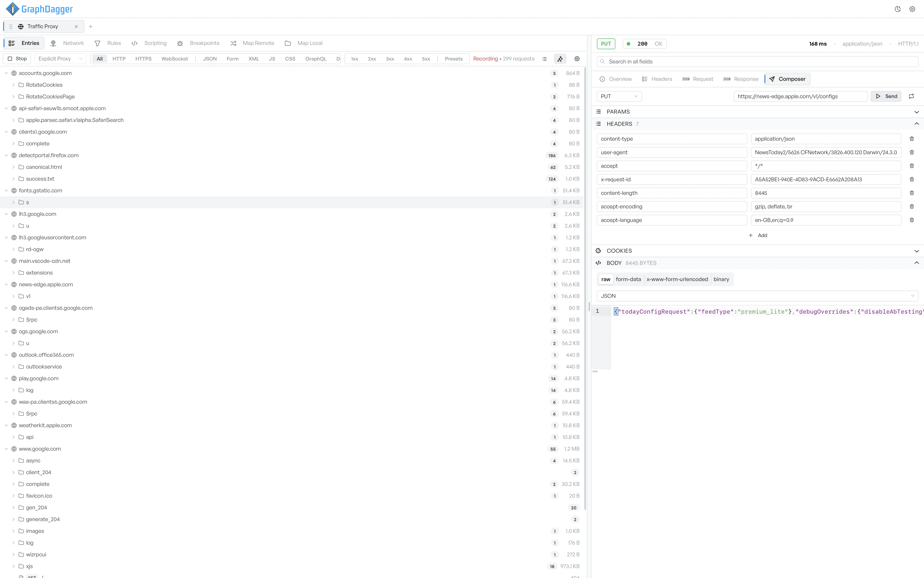The width and height of the screenshot is (924, 578).
Task: Stop the recording
Action: click(x=17, y=59)
